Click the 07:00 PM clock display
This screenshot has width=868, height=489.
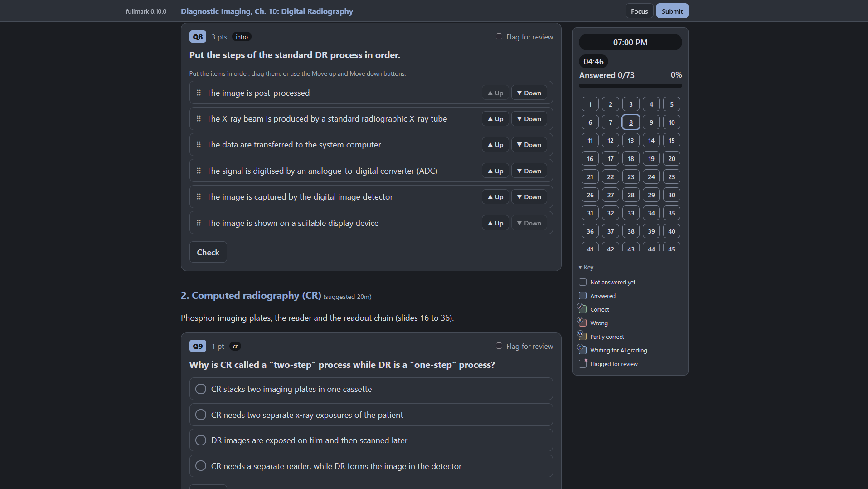pyautogui.click(x=630, y=42)
